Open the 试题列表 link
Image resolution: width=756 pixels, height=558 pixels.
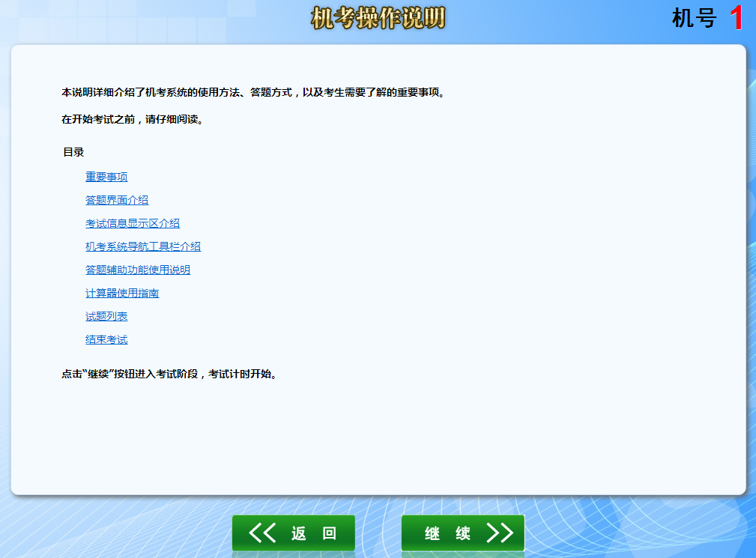tap(106, 316)
